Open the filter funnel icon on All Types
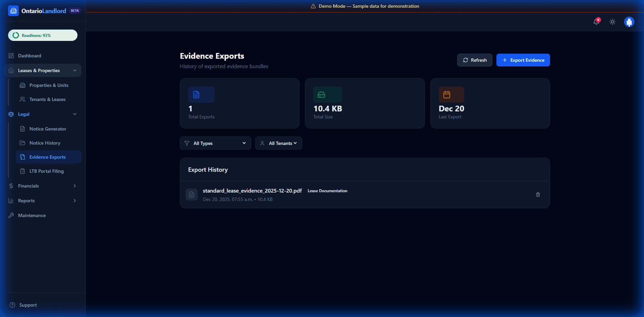644x317 pixels. pyautogui.click(x=187, y=143)
